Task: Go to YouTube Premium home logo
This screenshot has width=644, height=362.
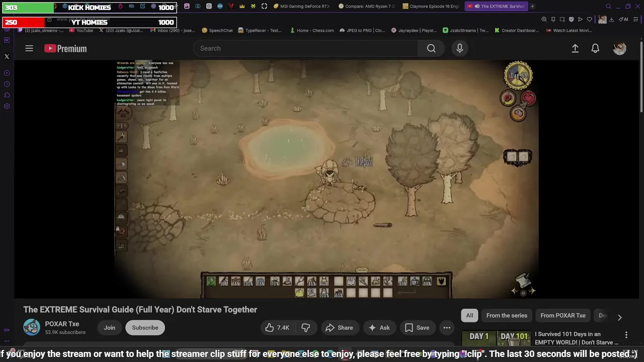Action: click(x=65, y=48)
